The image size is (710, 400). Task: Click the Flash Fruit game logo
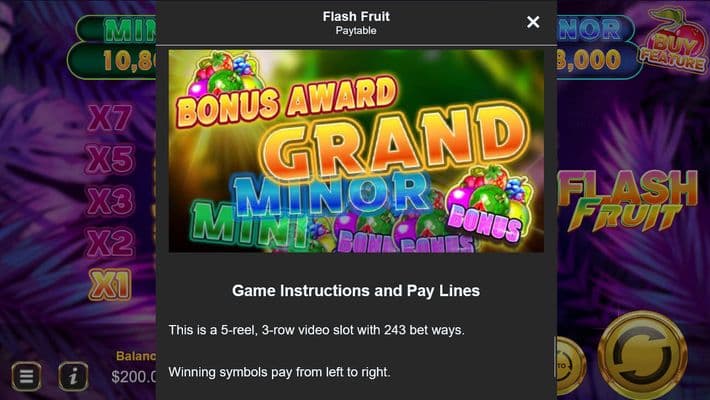[x=631, y=200]
